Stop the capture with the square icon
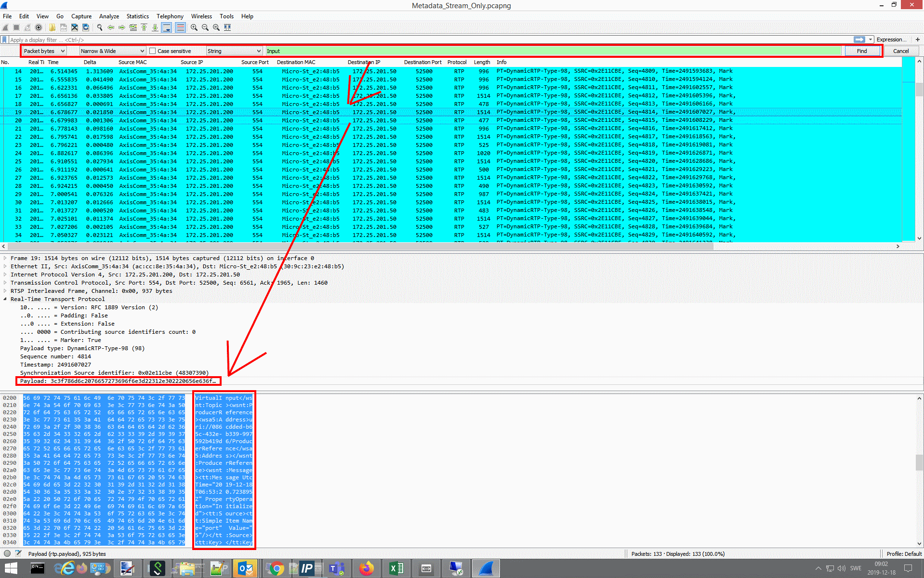Screen dimensions: 924x578 (16, 27)
